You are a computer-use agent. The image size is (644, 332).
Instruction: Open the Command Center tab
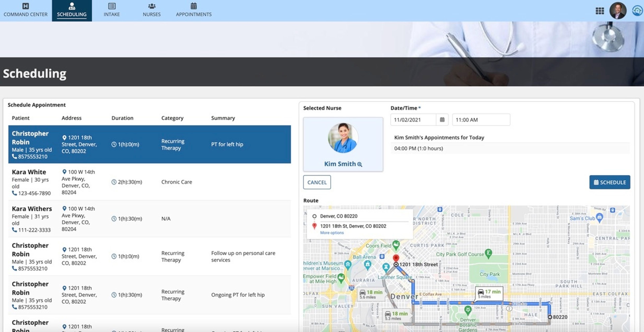(25, 10)
